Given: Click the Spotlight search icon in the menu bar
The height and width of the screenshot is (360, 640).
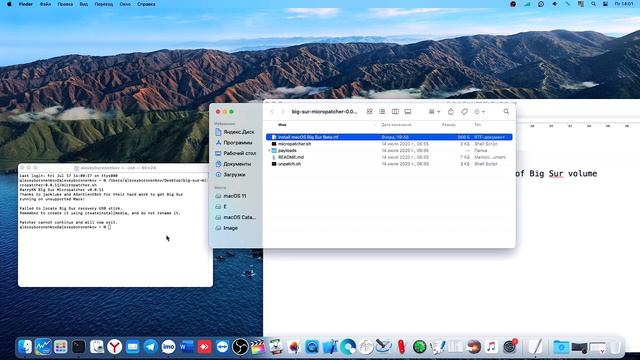Looking at the screenshot, I should coord(593,4).
